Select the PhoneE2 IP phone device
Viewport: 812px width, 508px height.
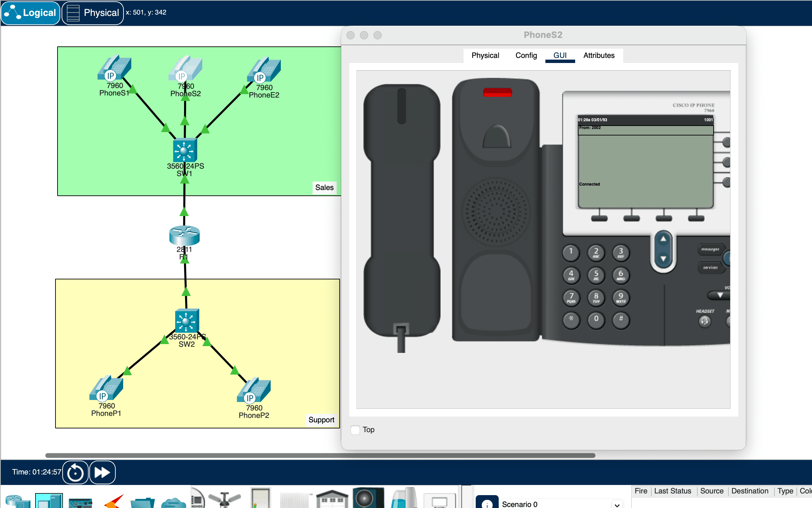coord(264,70)
